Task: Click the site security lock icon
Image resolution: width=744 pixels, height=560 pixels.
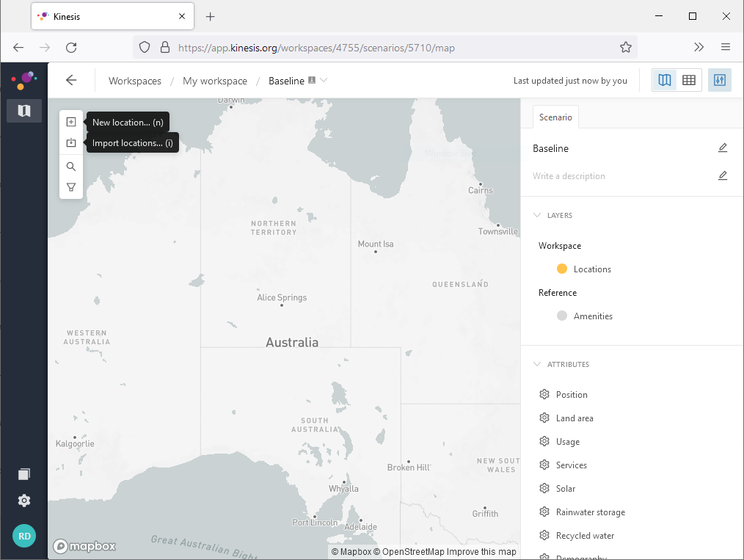Action: [164, 48]
